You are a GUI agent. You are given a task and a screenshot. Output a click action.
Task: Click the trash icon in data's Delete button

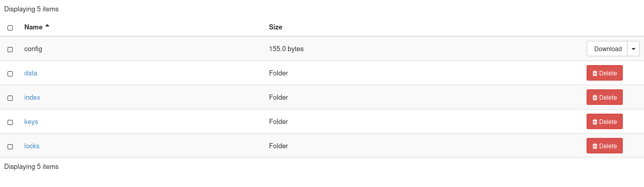pyautogui.click(x=595, y=73)
